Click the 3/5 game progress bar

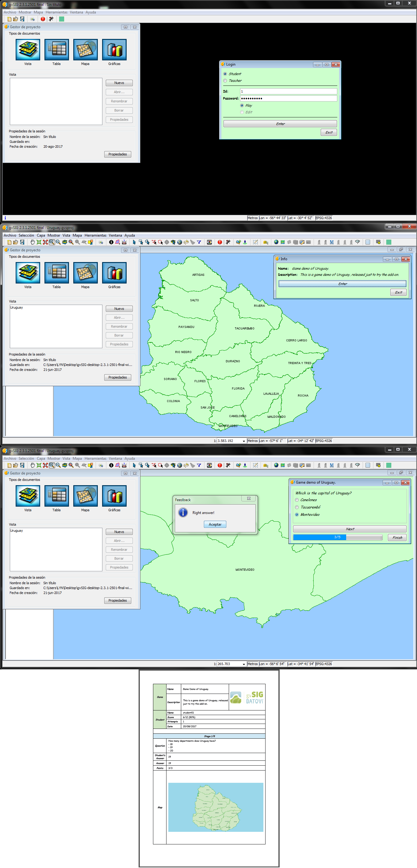click(x=338, y=537)
